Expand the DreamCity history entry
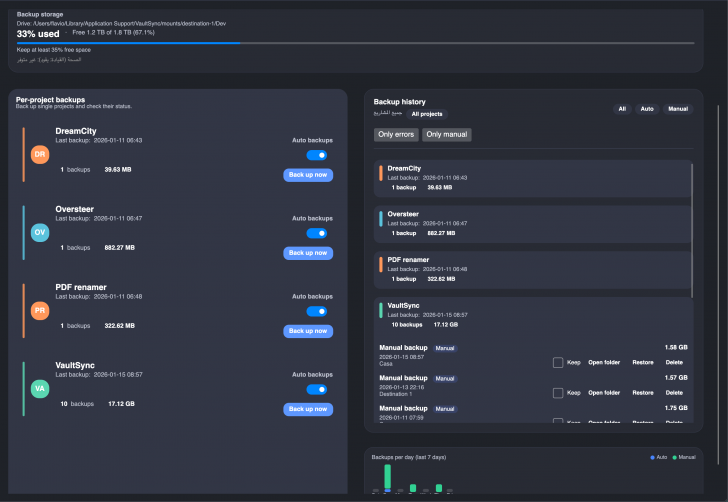728x502 pixels. click(533, 178)
